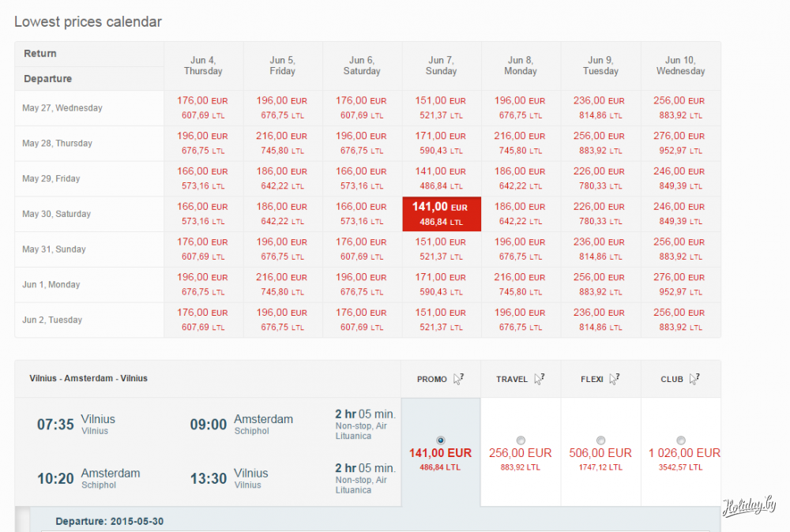Pick Jun 2 departure with Jun 10 return price

[679, 320]
